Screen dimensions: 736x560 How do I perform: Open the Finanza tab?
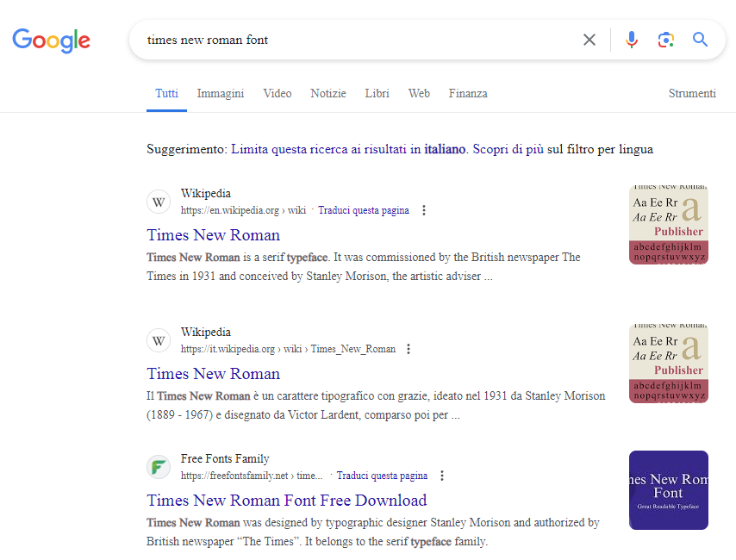point(467,93)
